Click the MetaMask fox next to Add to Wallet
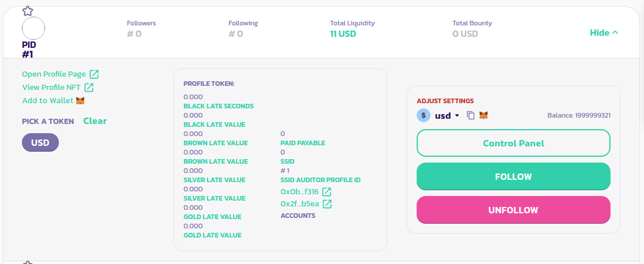 pos(81,101)
